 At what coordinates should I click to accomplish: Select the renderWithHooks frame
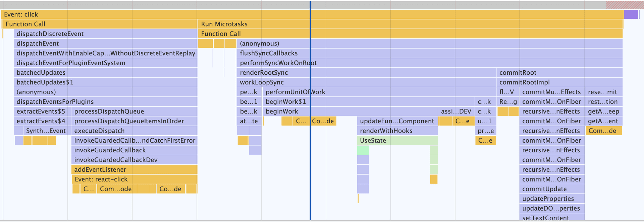tap(397, 131)
